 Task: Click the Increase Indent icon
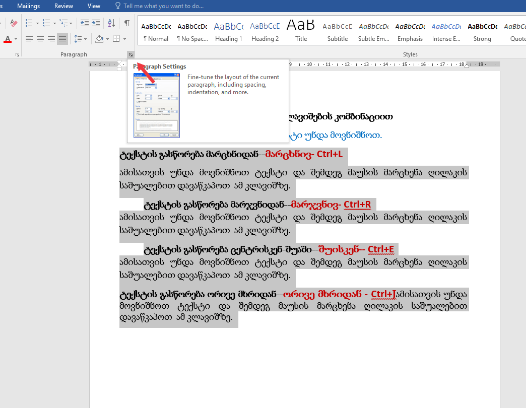click(96, 23)
